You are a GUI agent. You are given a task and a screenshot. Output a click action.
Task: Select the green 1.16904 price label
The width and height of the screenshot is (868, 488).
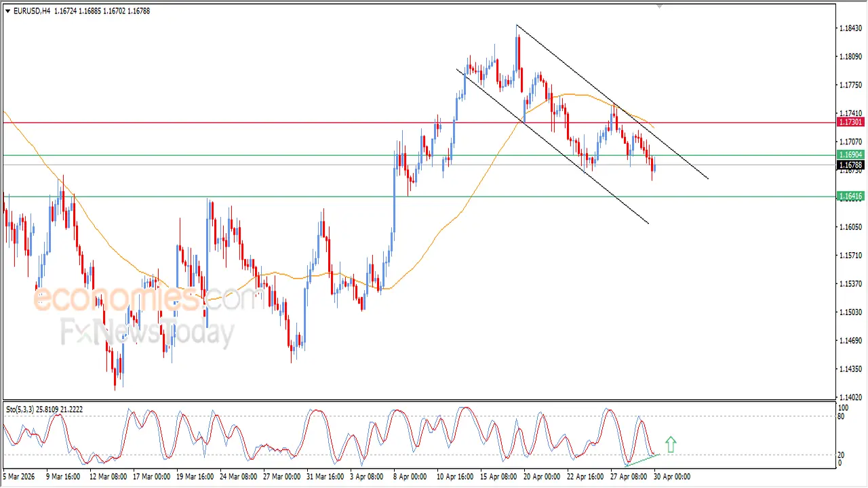click(850, 155)
